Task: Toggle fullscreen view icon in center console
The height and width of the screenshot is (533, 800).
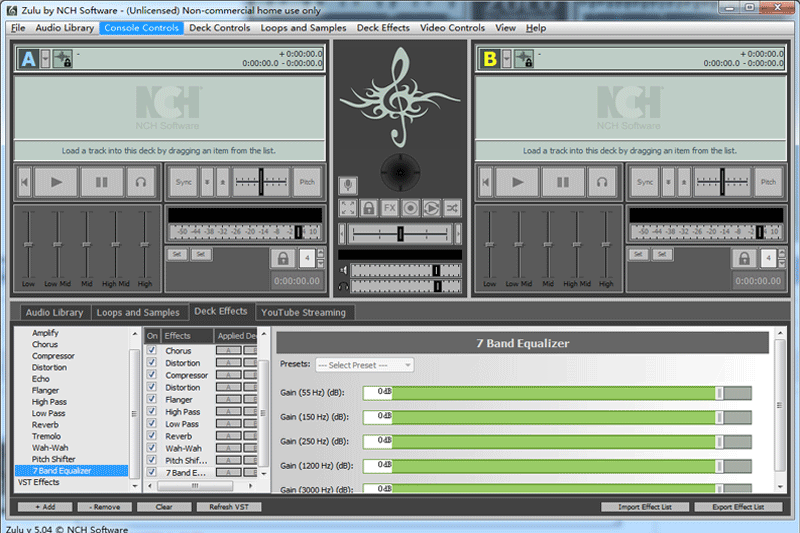Action: pyautogui.click(x=348, y=208)
